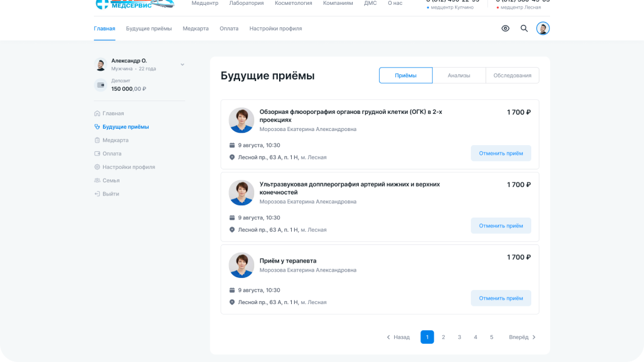Image resolution: width=644 pixels, height=362 pixels.
Task: Cancel the Приём у терапевта appointment
Action: click(501, 298)
